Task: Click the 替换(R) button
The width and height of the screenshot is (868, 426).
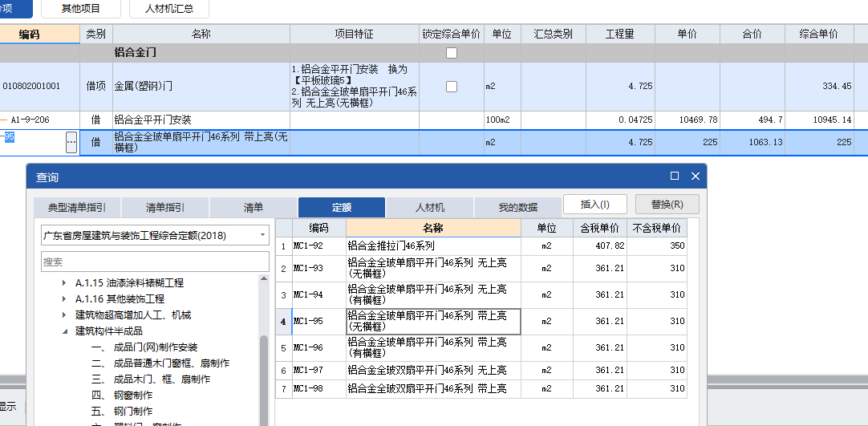Action: [x=667, y=204]
